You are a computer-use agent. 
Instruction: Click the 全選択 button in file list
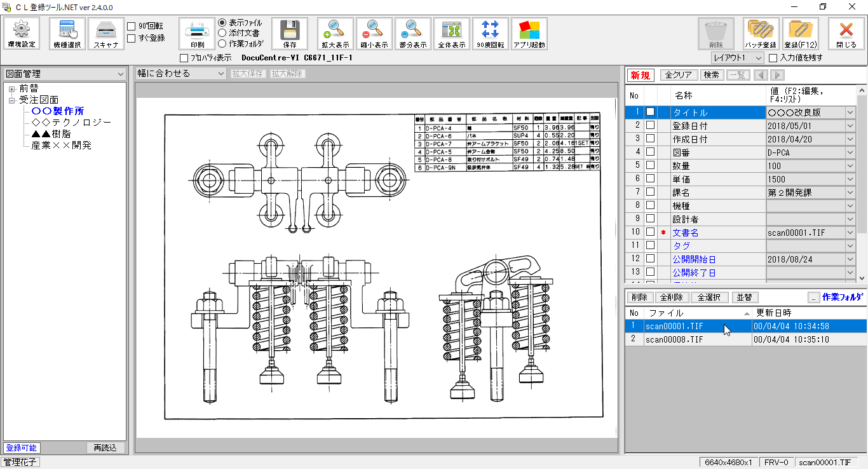pos(710,297)
